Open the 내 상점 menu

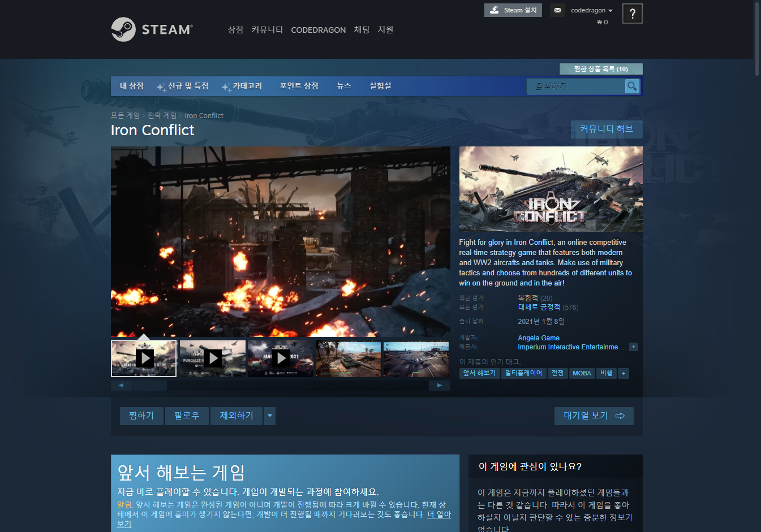tap(132, 86)
